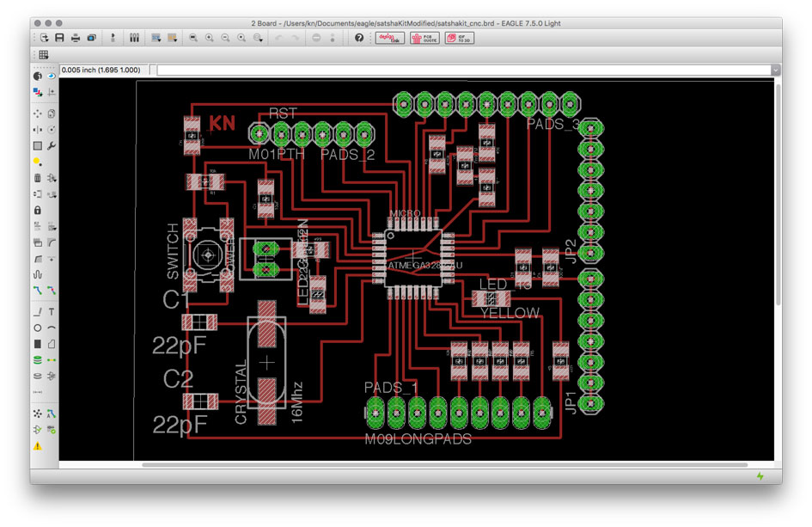Select the Ripup tool

(x=52, y=291)
